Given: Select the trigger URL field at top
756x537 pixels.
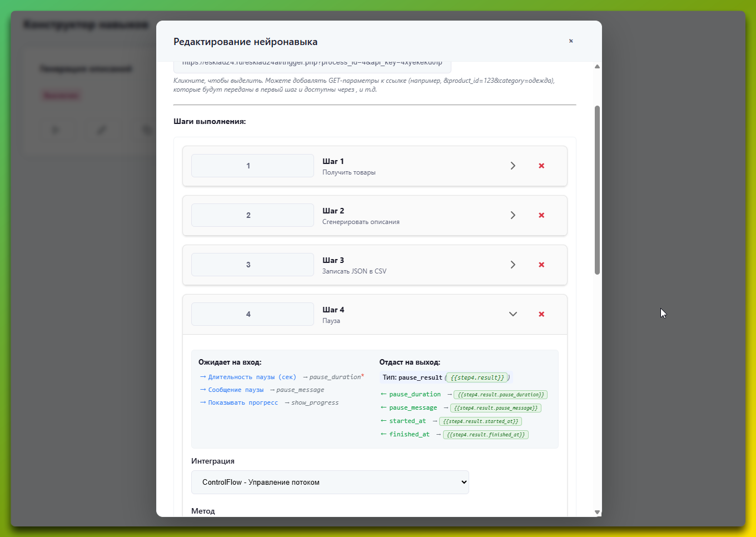Looking at the screenshot, I should (312, 64).
